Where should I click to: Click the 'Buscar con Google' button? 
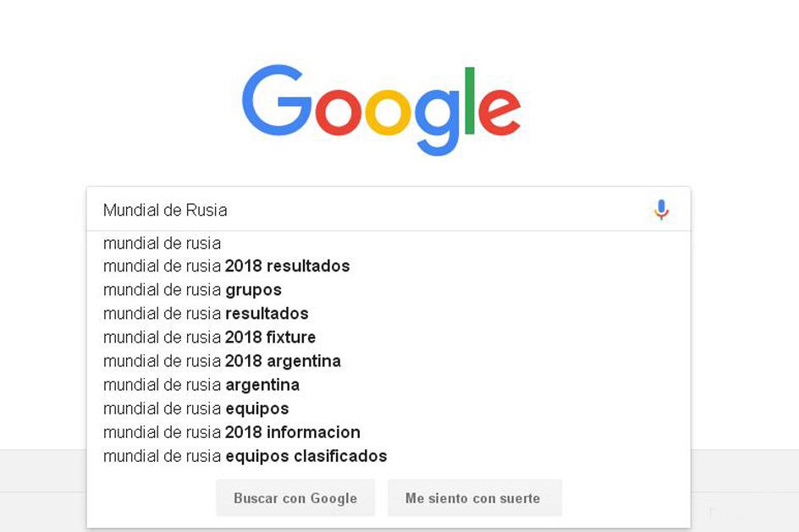(x=295, y=498)
